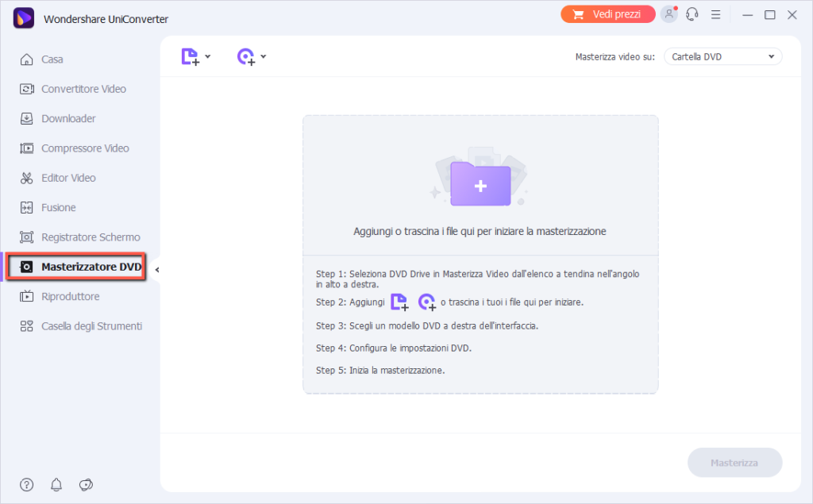Viewport: 813px width, 504px height.
Task: Click the load DVD disc icon
Action: [x=246, y=56]
